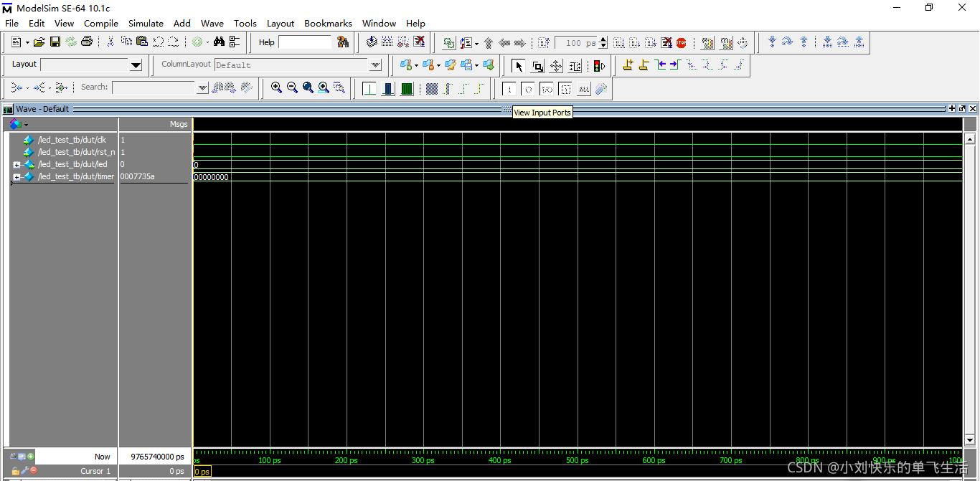Open the Tools menu
980x481 pixels.
245,23
